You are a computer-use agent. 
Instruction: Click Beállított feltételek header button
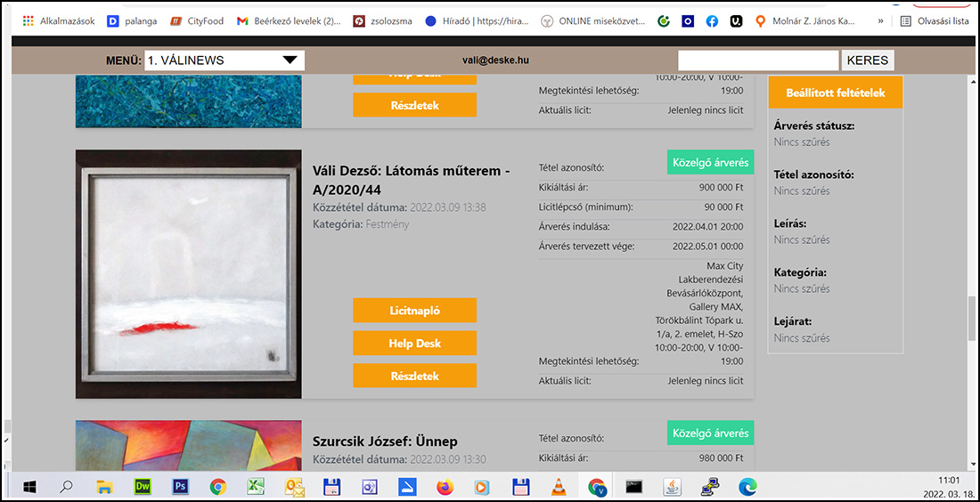coord(835,93)
